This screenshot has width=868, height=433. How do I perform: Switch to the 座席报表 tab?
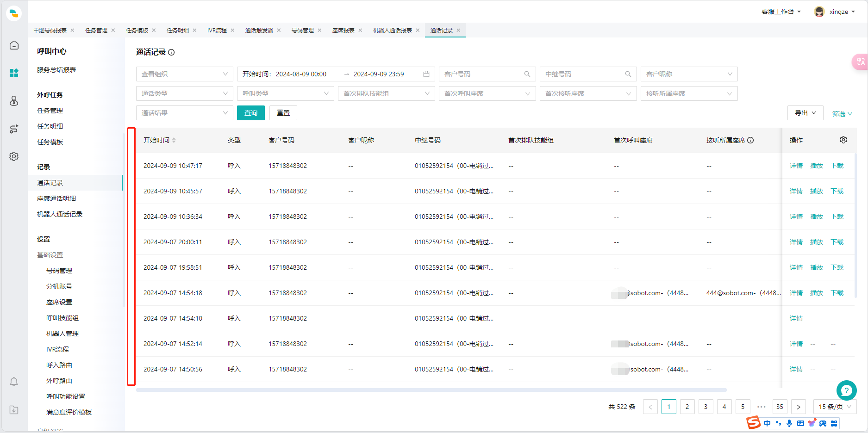343,30
